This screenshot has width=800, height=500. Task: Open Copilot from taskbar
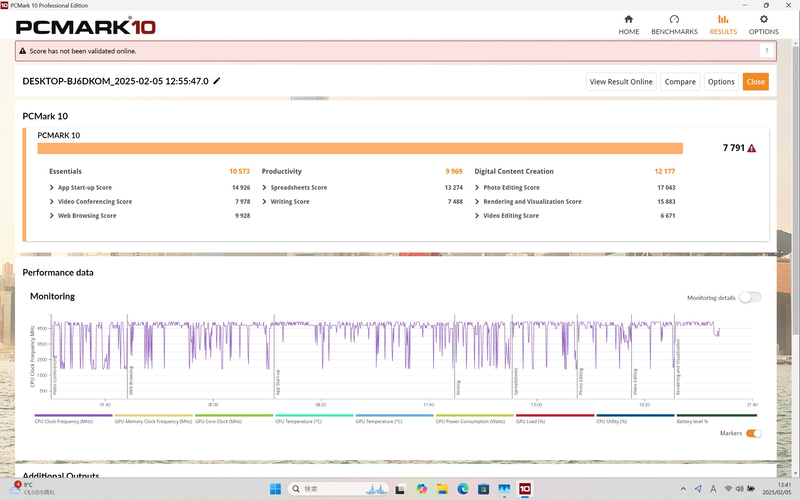tap(421, 489)
